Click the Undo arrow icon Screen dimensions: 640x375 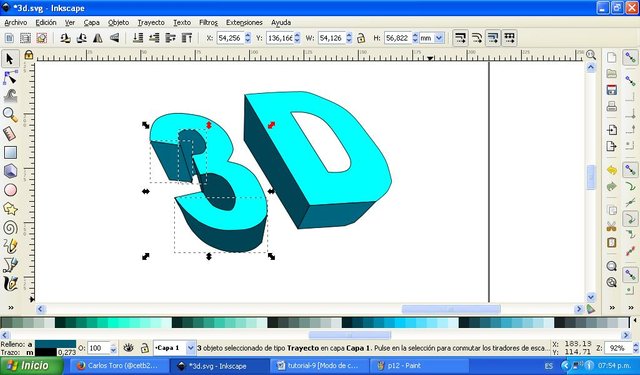[x=611, y=170]
